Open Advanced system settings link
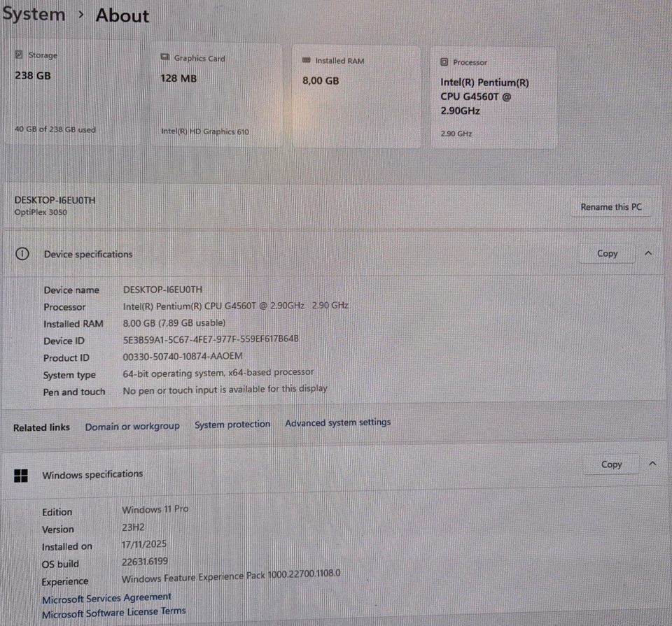The width and height of the screenshot is (672, 626). pos(337,422)
